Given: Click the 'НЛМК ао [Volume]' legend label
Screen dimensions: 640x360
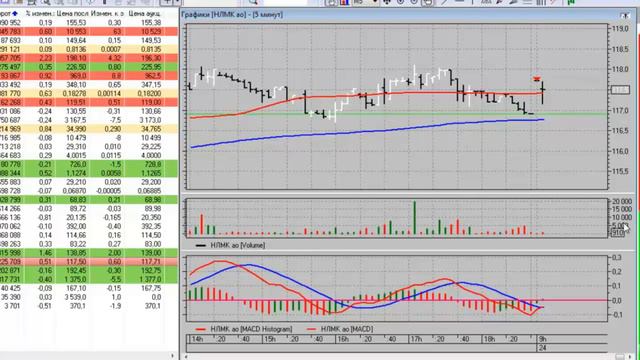Looking at the screenshot, I should (238, 245).
